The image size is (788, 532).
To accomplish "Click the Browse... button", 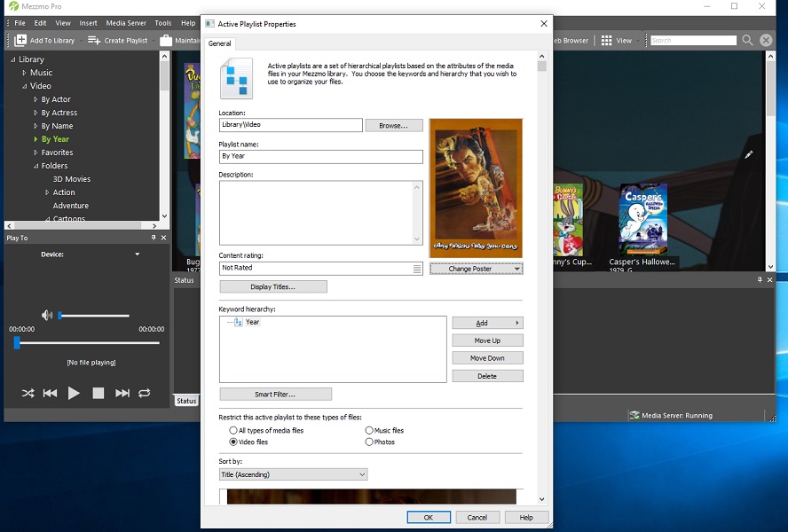I will click(x=394, y=126).
